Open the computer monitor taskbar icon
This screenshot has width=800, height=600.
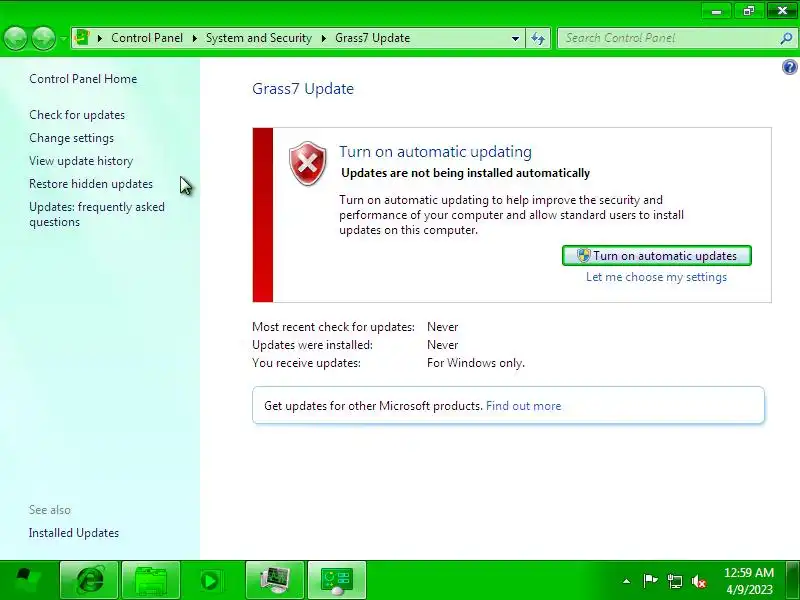pos(274,580)
